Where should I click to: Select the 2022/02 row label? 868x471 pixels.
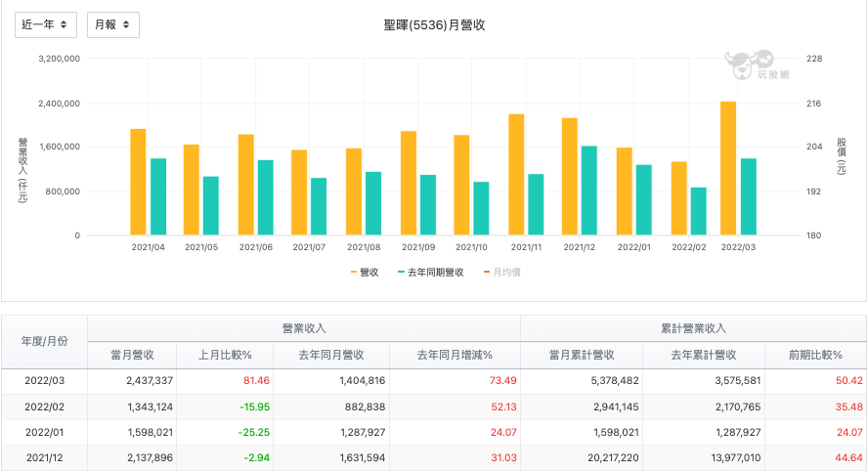click(44, 407)
